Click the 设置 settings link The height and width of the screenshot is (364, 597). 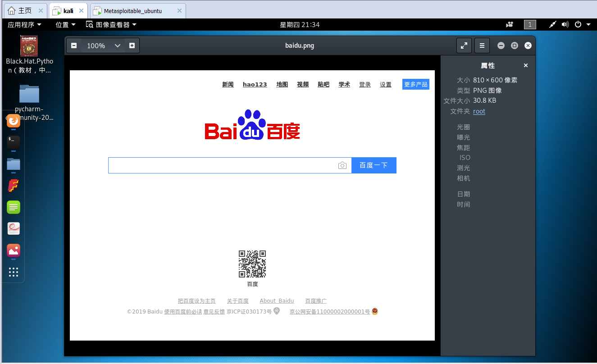(x=386, y=84)
